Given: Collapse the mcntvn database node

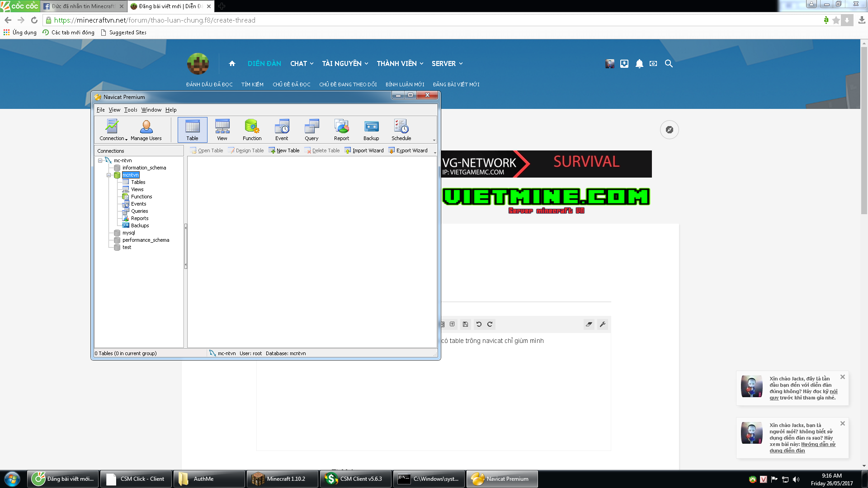Looking at the screenshot, I should pos(108,175).
